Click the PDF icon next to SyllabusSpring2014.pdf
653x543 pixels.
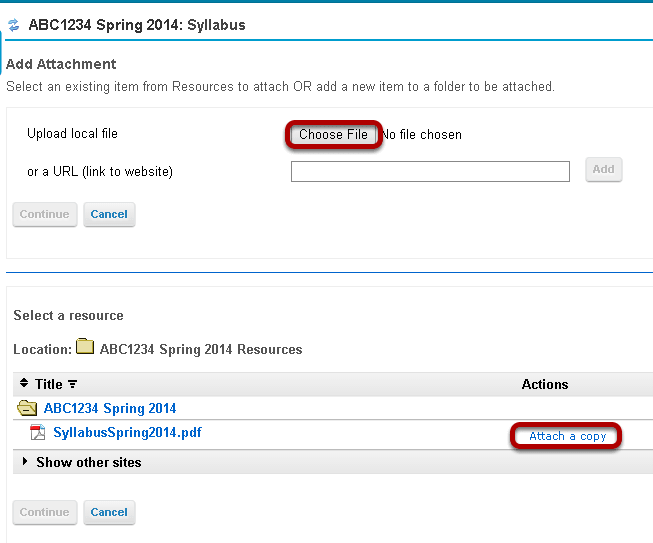tap(38, 432)
